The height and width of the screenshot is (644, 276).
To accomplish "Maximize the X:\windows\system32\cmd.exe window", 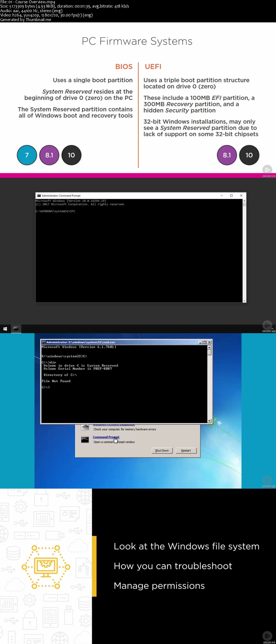I will [205, 342].
